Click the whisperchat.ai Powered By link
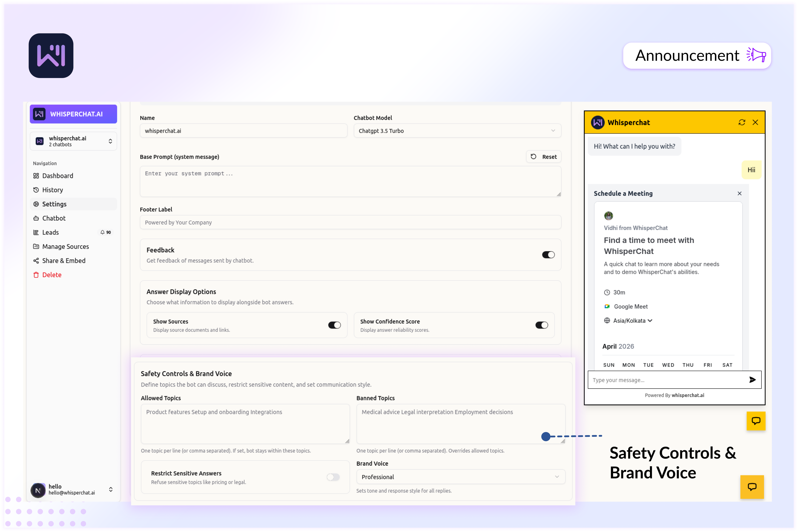798x532 pixels. [x=688, y=395]
